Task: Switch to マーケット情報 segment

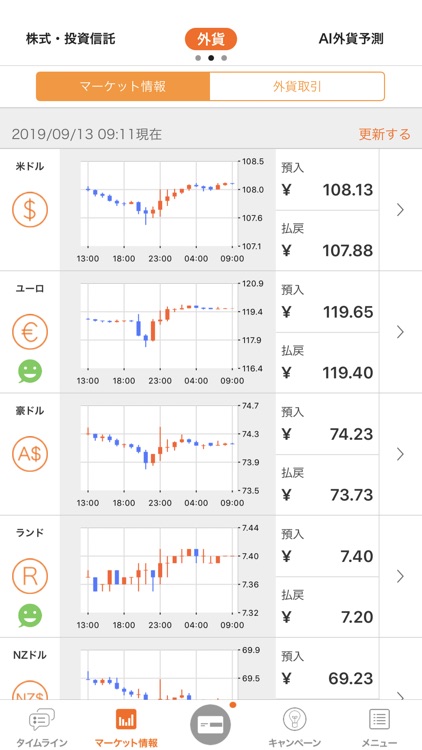Action: (x=123, y=87)
